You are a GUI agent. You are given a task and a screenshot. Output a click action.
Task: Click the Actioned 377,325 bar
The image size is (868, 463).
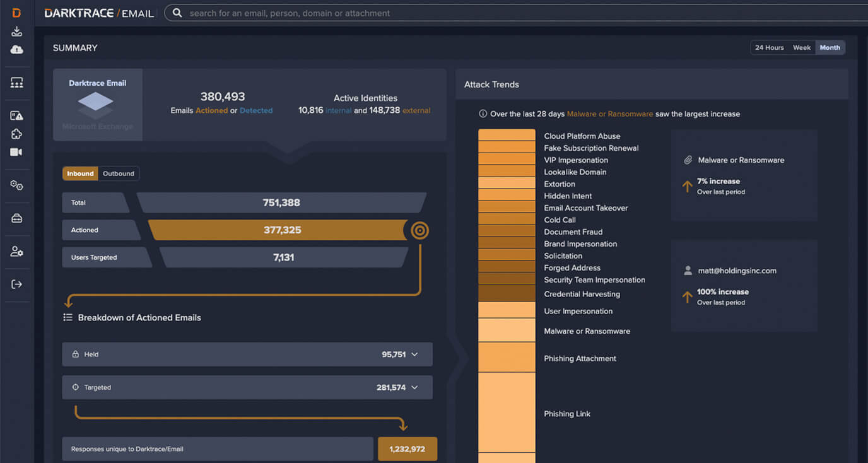point(278,230)
